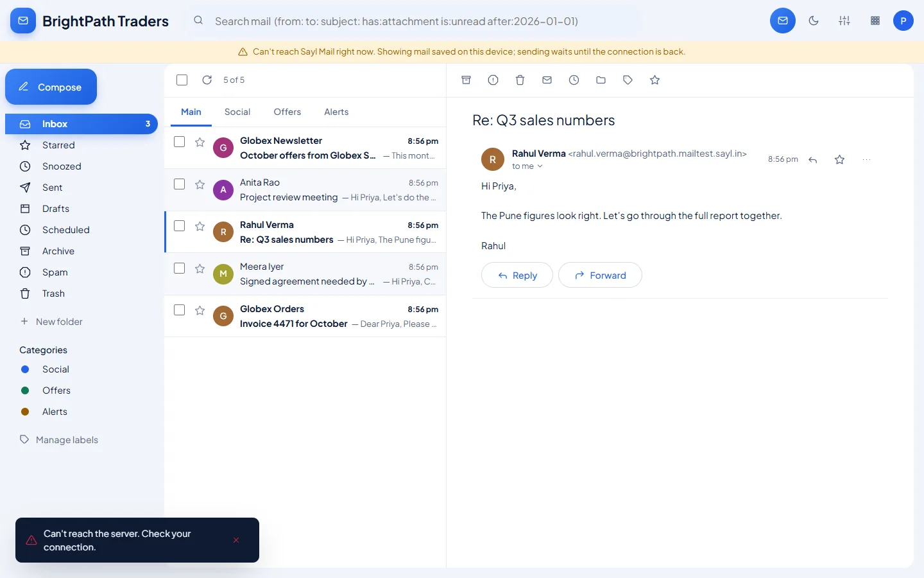Open the P profile avatar
The width and height of the screenshot is (924, 578).
coord(903,21)
